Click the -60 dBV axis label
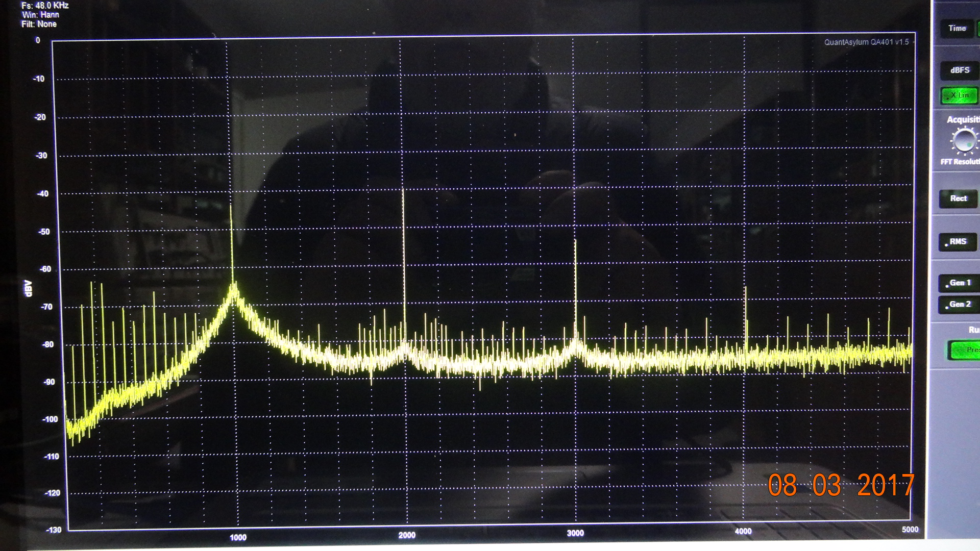980x551 pixels. (45, 269)
